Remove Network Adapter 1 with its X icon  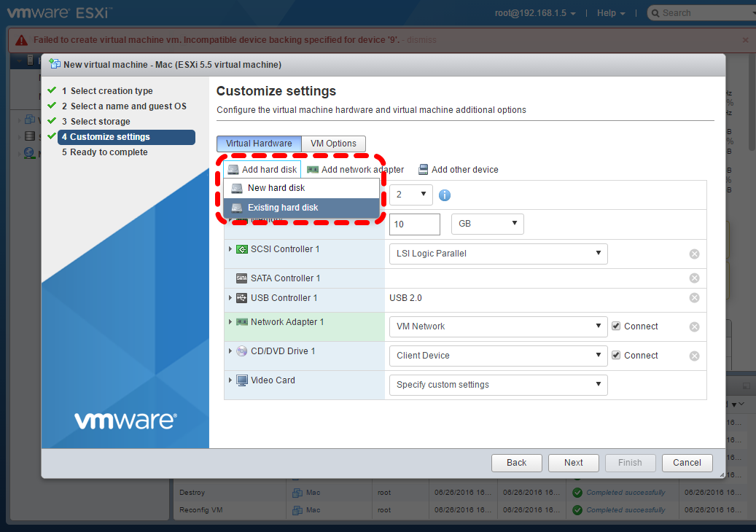click(694, 326)
